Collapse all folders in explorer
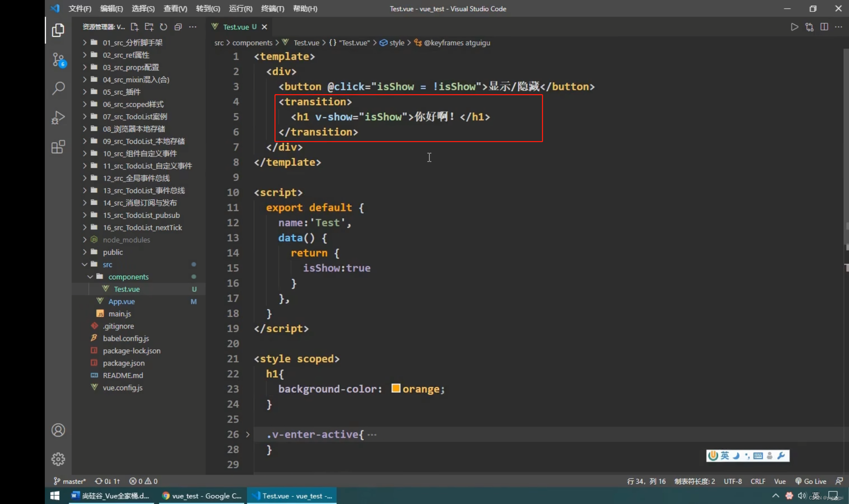The image size is (849, 504). (x=178, y=27)
